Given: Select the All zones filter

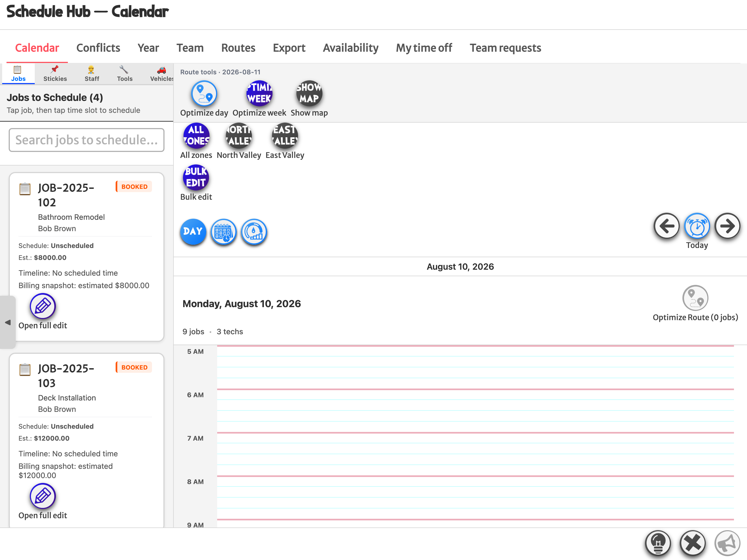Looking at the screenshot, I should coord(196,136).
